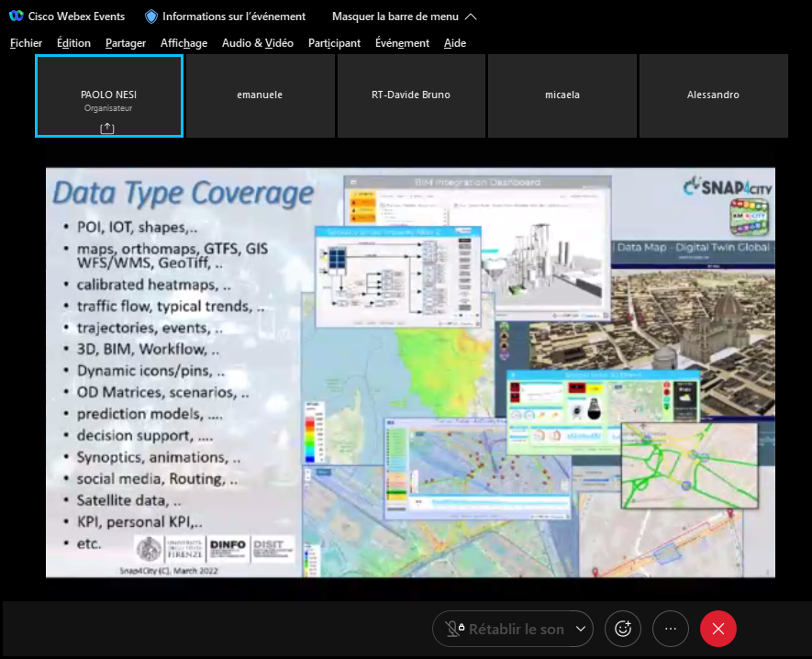Open the Participant menu
The image size is (812, 659).
334,43
